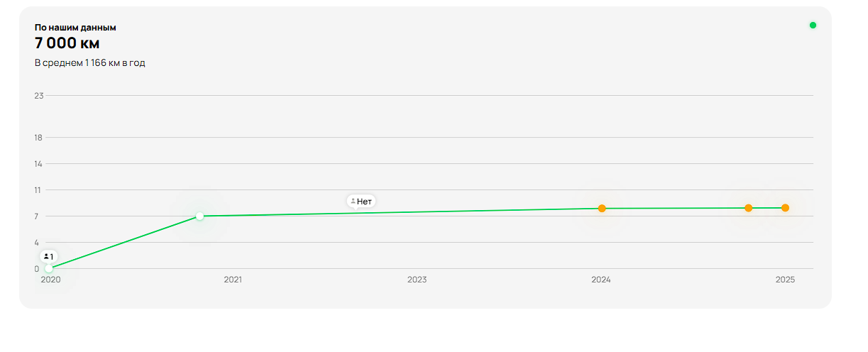Click the 2025 year label on the axis

click(785, 280)
